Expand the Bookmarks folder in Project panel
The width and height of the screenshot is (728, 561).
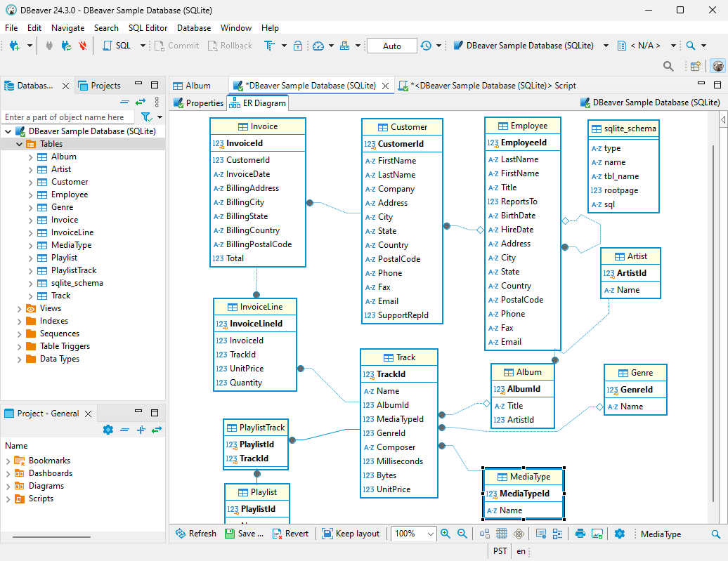point(8,461)
